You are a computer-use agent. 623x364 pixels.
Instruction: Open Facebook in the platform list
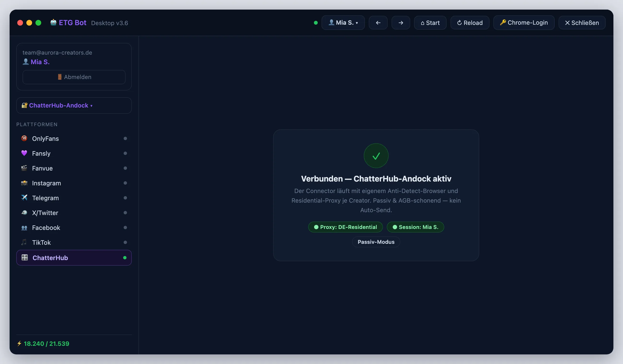tap(74, 227)
